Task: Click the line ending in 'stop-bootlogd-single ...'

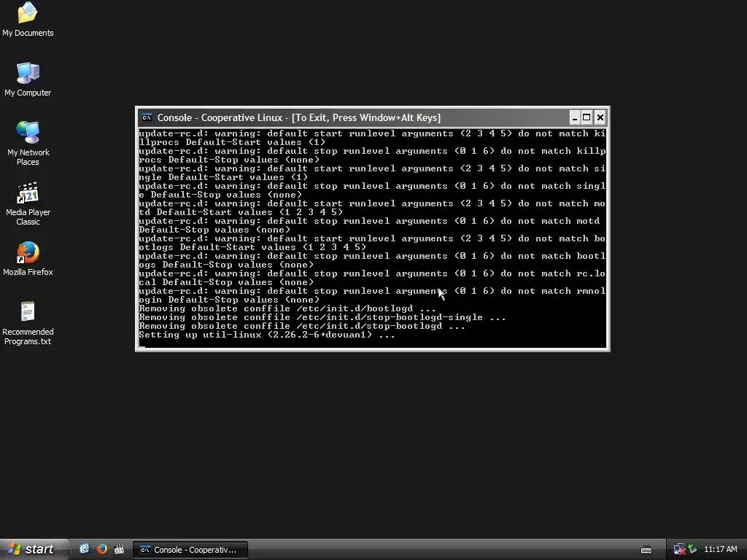Action: tap(322, 317)
